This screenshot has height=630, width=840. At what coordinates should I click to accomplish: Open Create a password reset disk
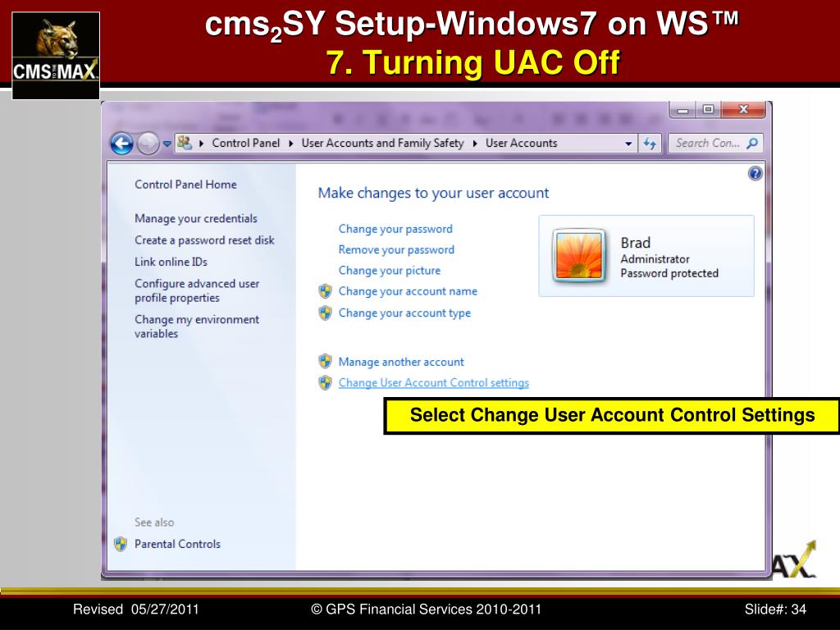pos(204,240)
